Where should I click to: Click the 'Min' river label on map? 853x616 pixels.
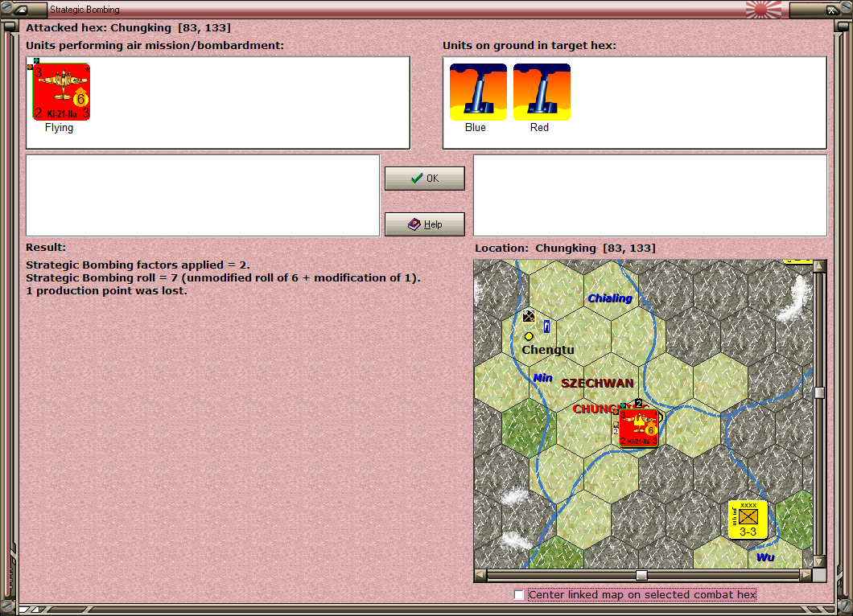542,377
